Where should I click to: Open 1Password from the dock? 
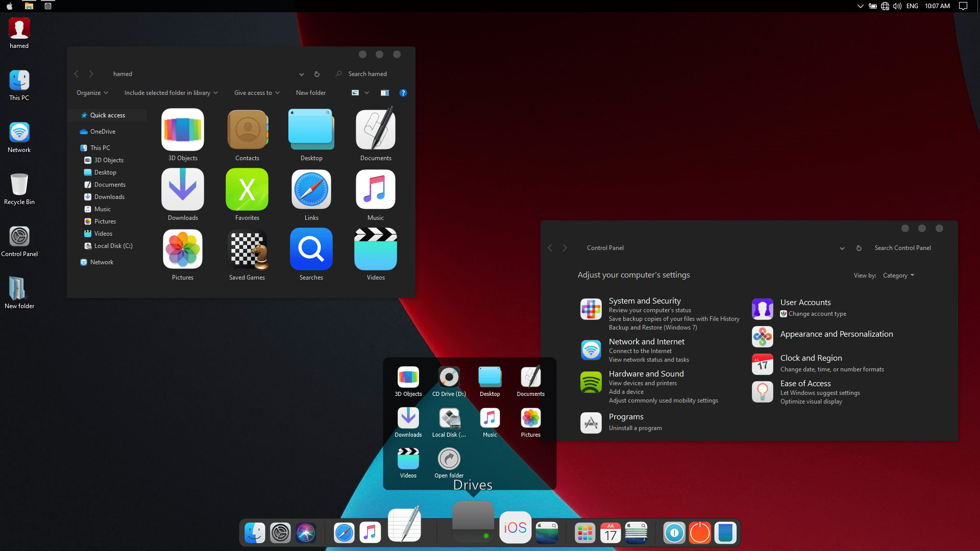673,533
